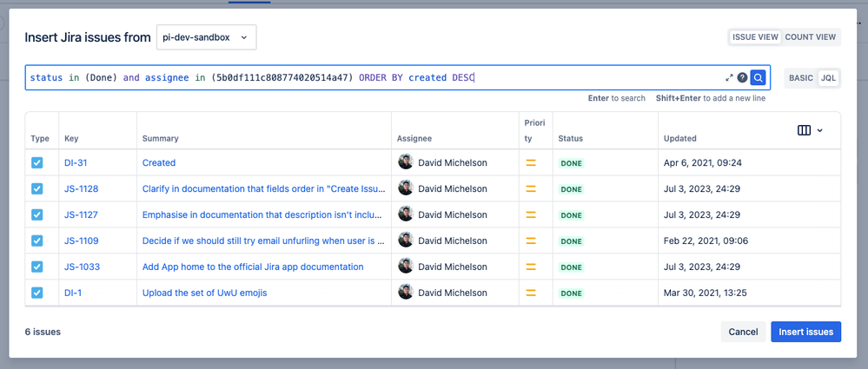The width and height of the screenshot is (868, 369).
Task: Click the DONE status of JS-1109
Action: point(572,241)
